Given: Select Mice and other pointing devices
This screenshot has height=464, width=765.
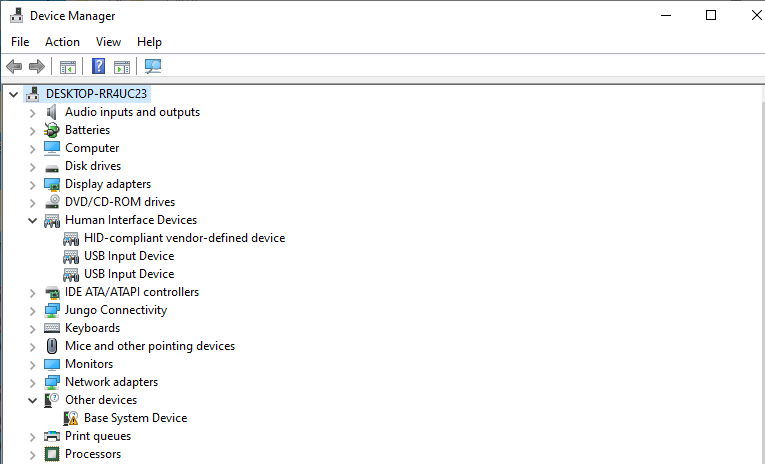Looking at the screenshot, I should [x=150, y=346].
